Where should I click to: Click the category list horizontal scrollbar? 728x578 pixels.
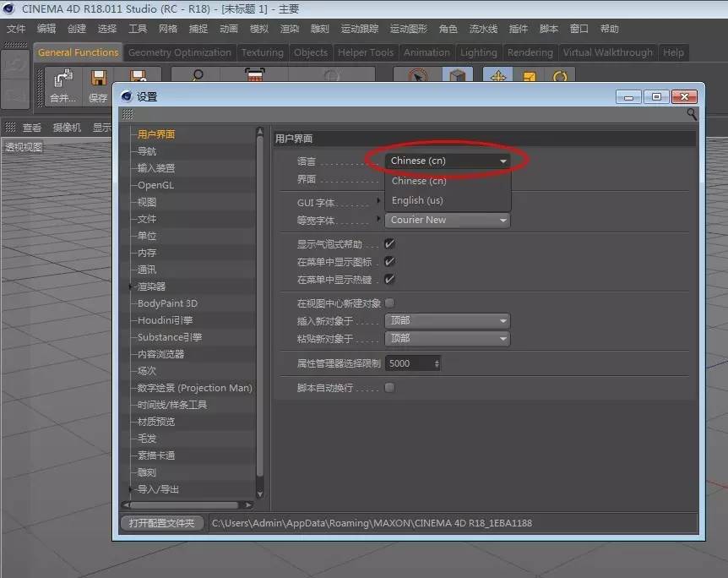click(184, 504)
